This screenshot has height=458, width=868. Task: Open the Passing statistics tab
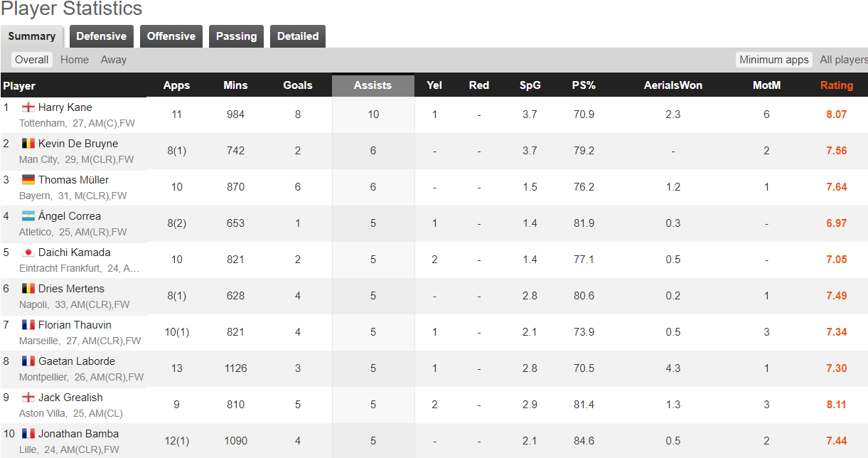tap(236, 36)
